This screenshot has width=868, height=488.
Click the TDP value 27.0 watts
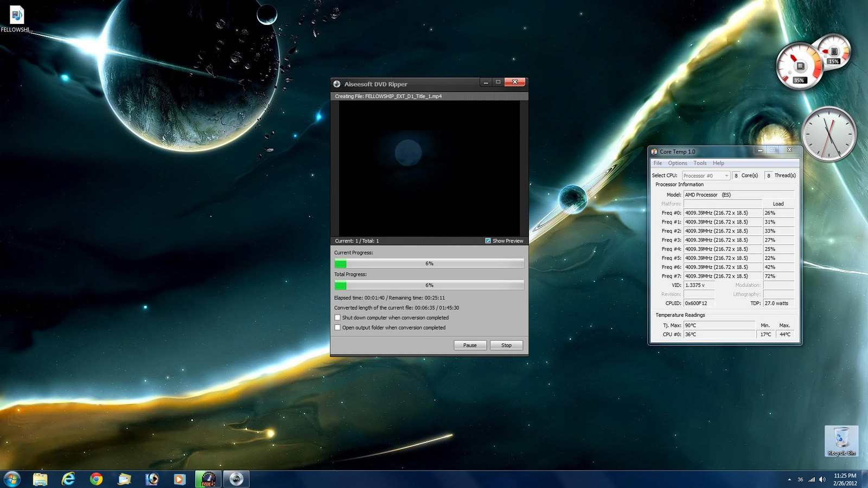[778, 303]
